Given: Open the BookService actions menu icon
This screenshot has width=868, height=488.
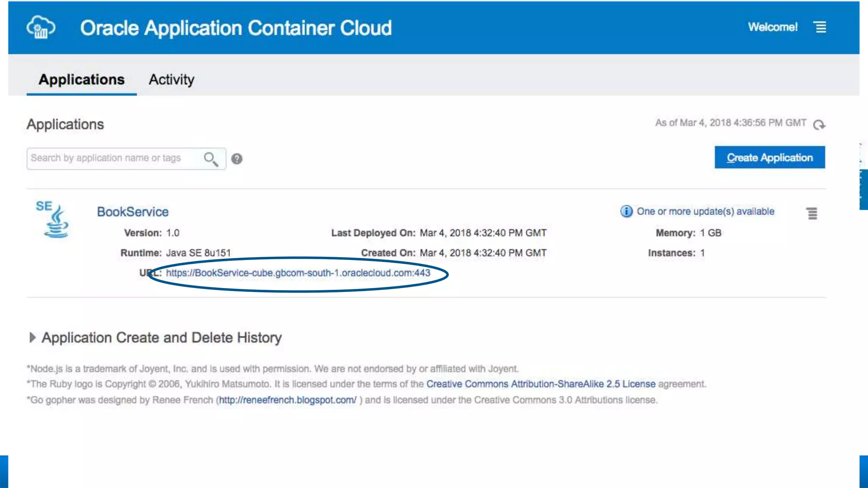Looking at the screenshot, I should [812, 213].
